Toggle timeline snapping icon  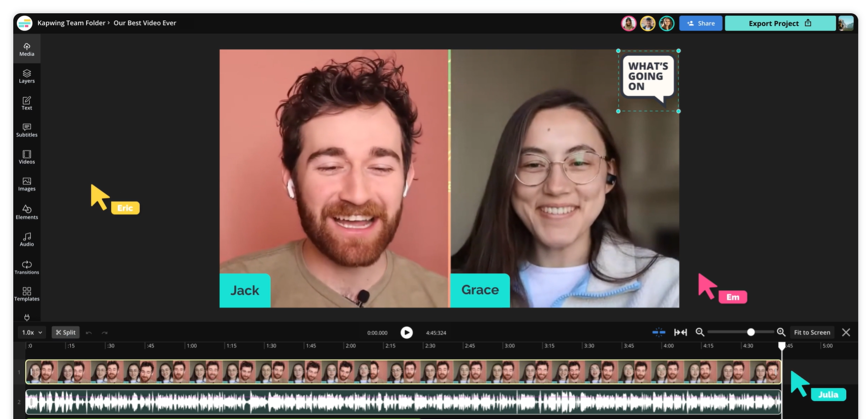pos(658,332)
